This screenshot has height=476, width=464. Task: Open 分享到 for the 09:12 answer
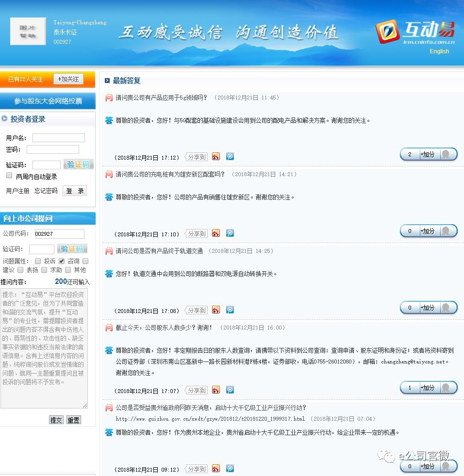pyautogui.click(x=196, y=469)
